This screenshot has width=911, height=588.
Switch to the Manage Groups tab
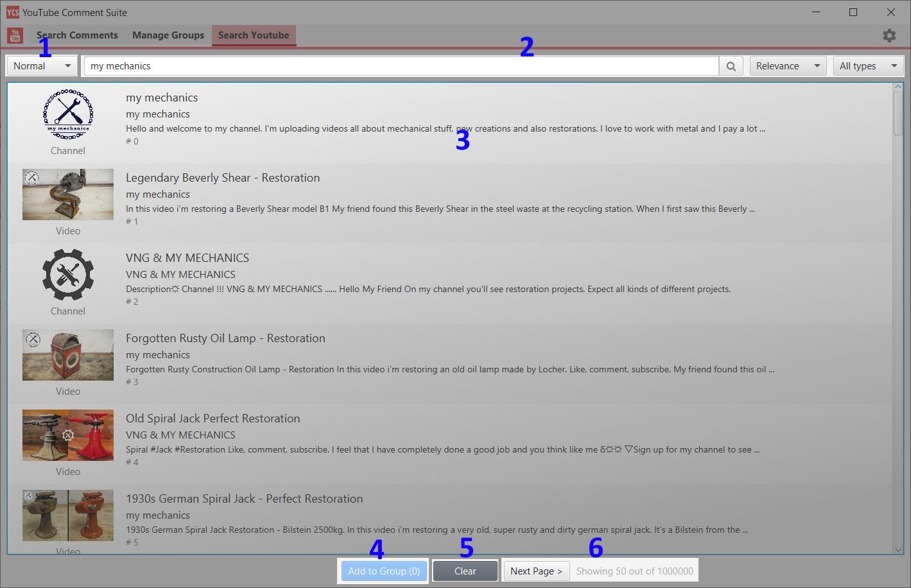pos(168,35)
